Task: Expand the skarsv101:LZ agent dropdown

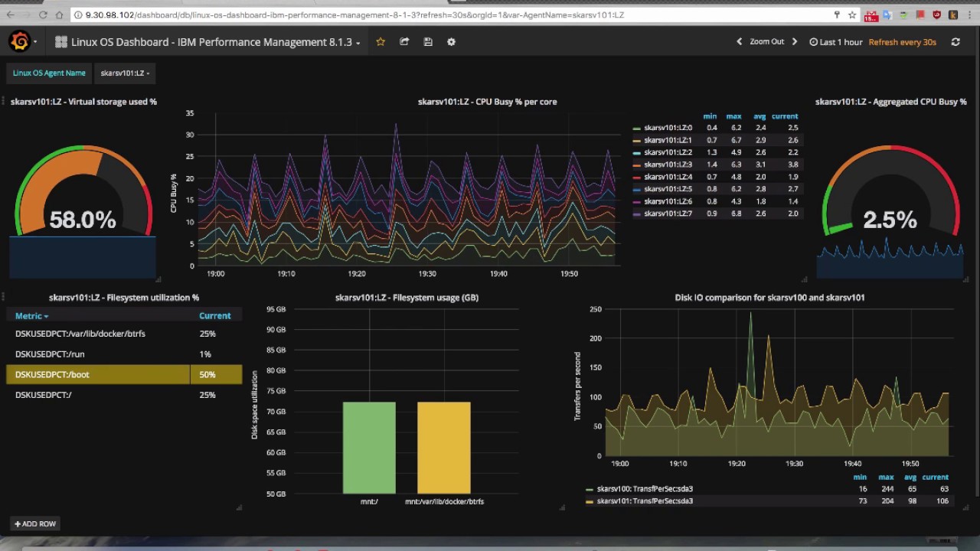Action: (x=125, y=73)
